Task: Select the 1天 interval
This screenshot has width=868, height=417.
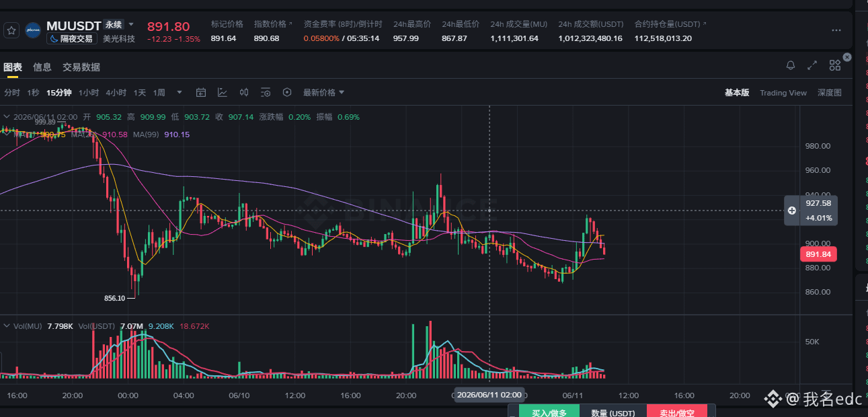Action: 139,93
